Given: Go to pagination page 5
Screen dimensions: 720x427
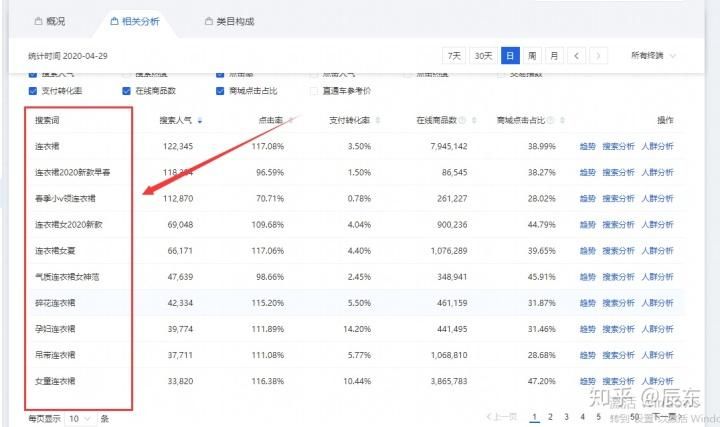Looking at the screenshot, I should [x=598, y=417].
